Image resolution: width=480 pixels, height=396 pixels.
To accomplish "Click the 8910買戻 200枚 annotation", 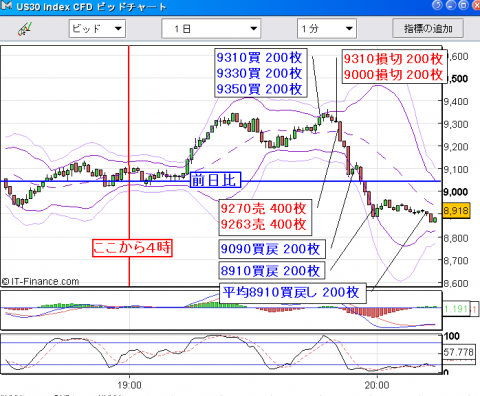I will point(272,271).
